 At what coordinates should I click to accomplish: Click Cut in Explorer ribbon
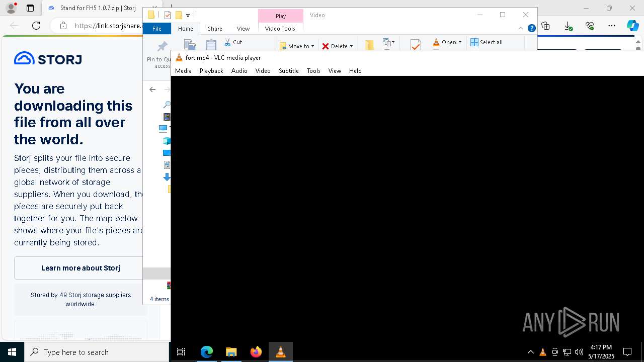coord(233,42)
